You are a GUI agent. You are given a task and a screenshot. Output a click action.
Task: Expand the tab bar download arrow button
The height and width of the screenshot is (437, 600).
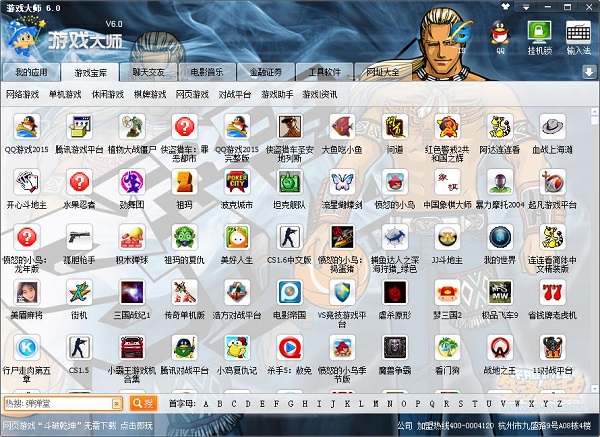pos(589,72)
